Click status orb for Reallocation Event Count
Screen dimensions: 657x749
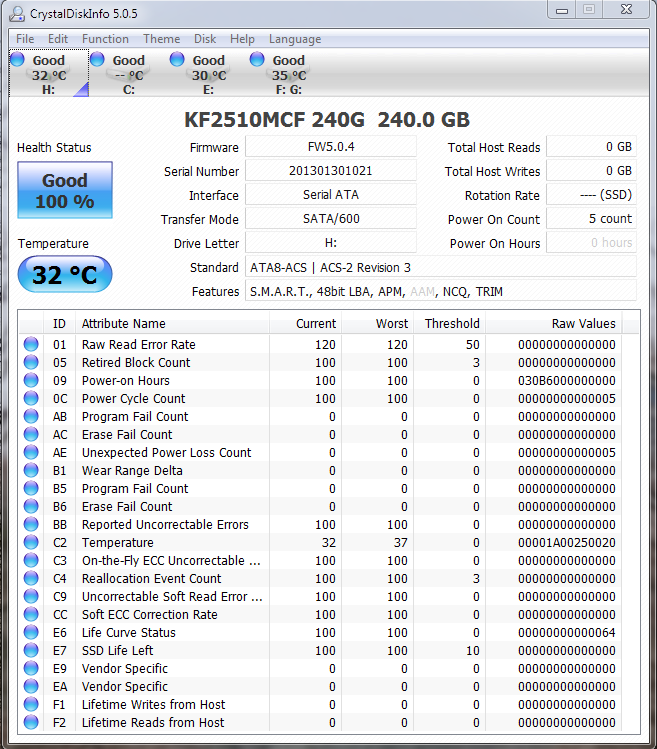pos(32,579)
